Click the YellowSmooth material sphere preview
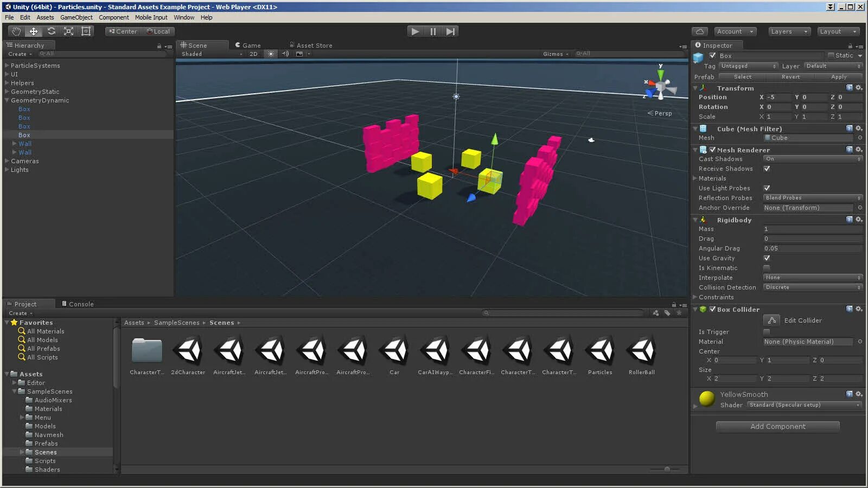Screen dimensions: 868x488 click(706, 399)
